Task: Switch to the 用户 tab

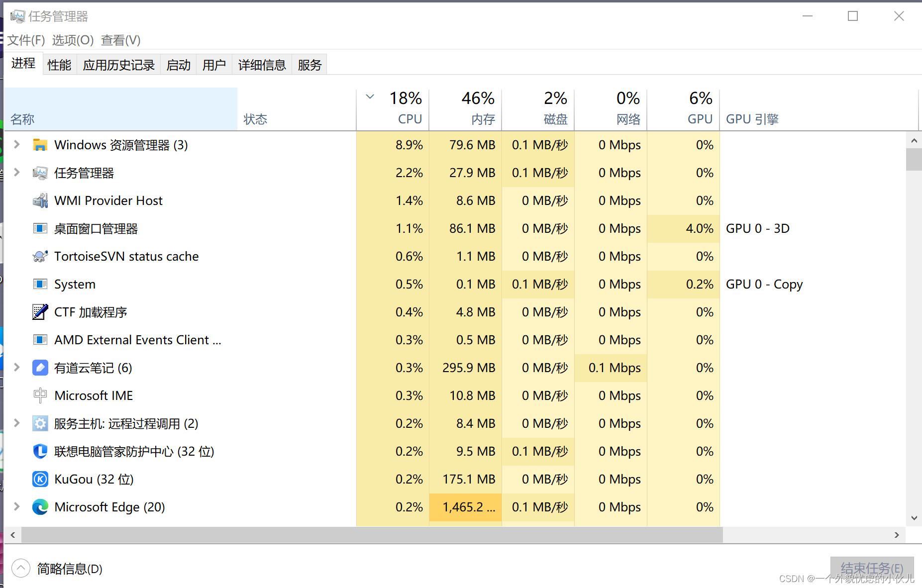Action: (214, 65)
